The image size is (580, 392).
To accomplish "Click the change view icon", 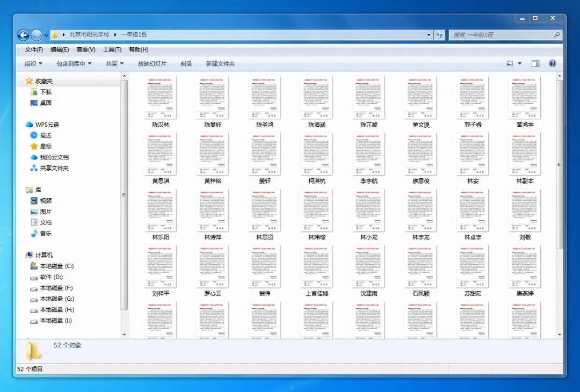I will (x=510, y=63).
